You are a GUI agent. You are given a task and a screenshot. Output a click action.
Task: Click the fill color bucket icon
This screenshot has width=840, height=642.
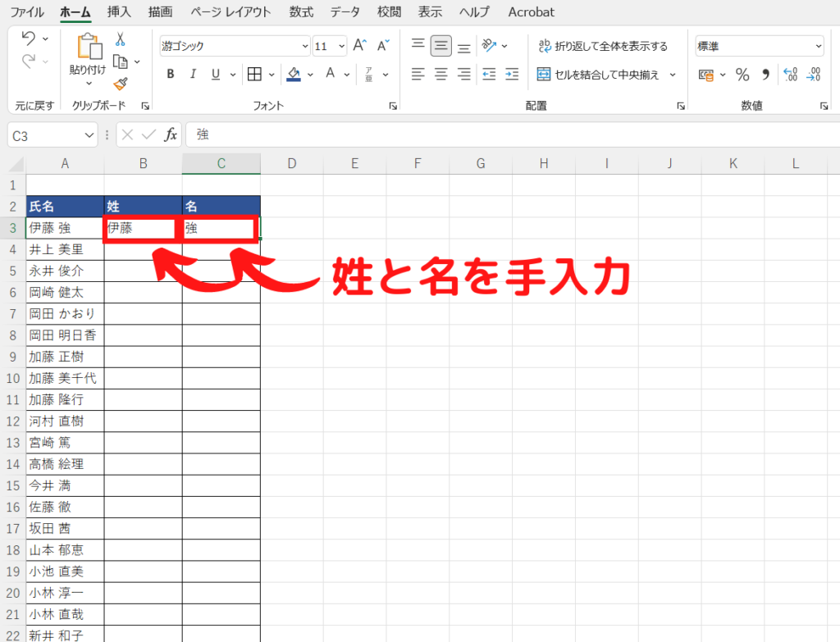[294, 74]
